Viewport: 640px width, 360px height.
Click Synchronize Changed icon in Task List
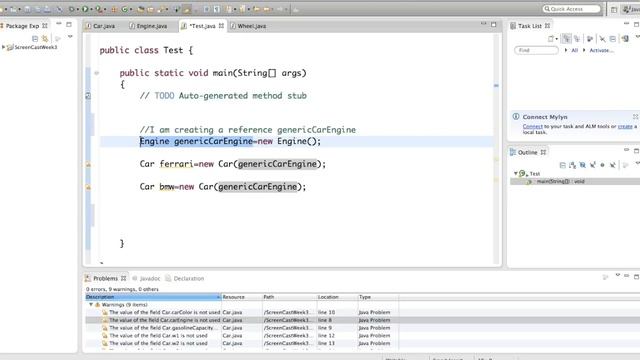625,39
